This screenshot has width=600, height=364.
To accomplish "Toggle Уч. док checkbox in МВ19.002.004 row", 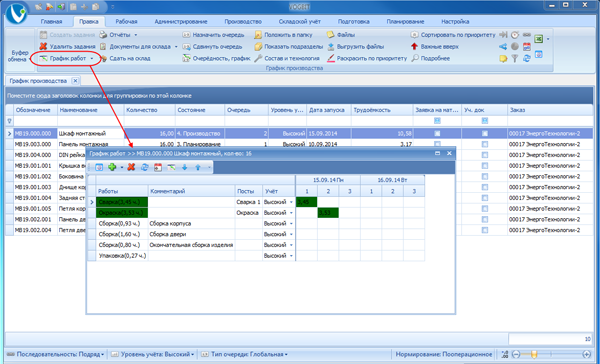I will click(x=485, y=230).
